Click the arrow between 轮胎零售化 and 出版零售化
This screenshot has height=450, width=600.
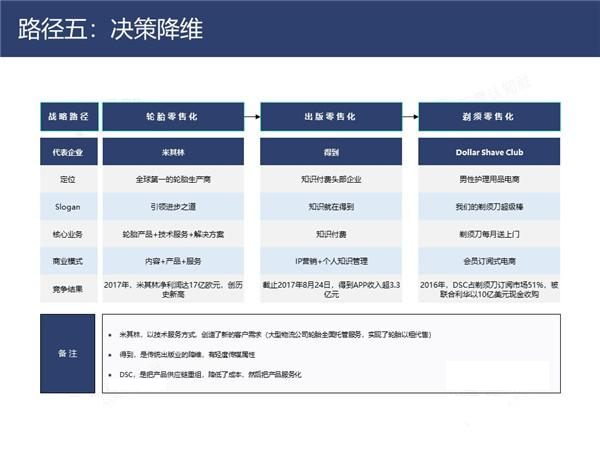click(253, 117)
